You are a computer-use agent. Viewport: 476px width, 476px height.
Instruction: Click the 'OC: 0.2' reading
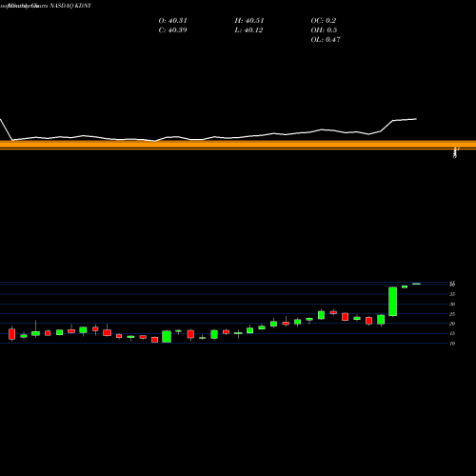pos(323,21)
